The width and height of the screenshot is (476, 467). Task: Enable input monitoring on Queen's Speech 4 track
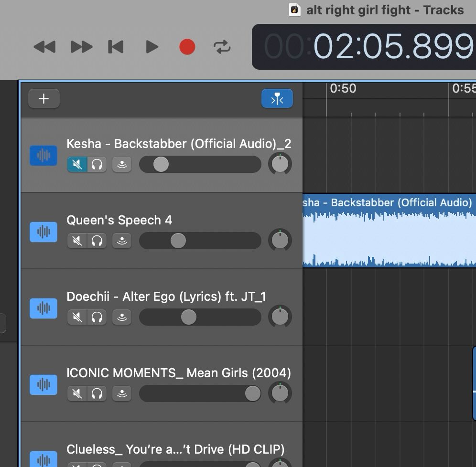click(122, 241)
